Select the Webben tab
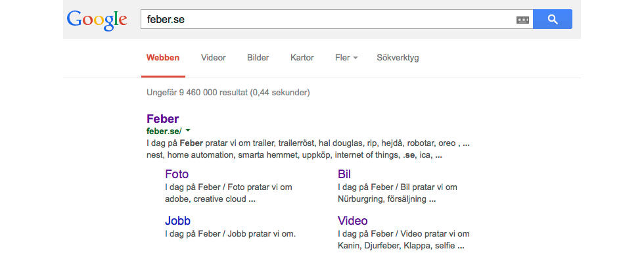Screen dimensions: 644x257 pyautogui.click(x=163, y=57)
